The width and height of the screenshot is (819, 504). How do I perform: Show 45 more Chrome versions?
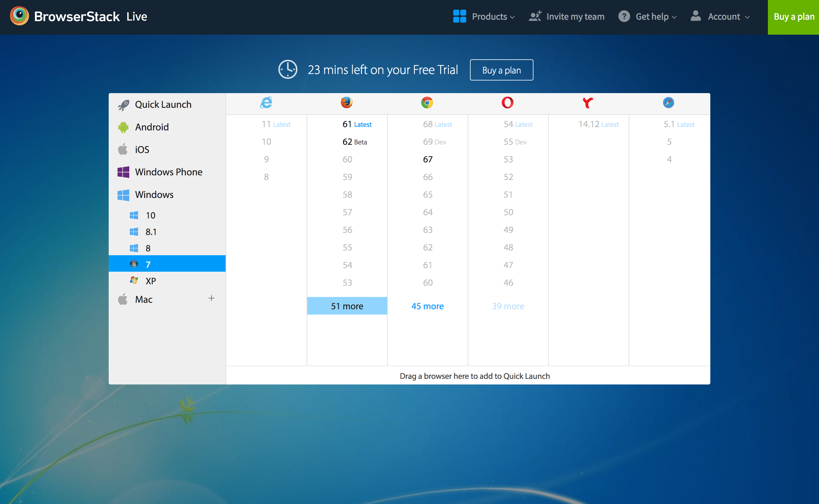427,306
